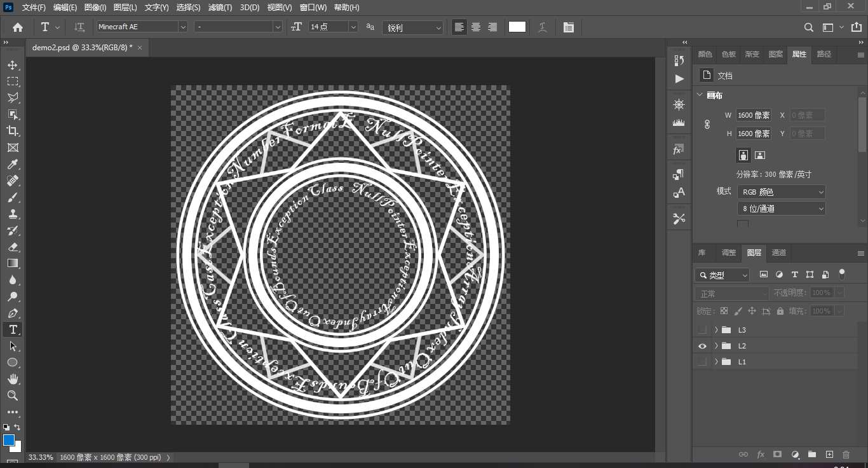Hide the L2 layer group
This screenshot has width=868, height=468.
[702, 346]
